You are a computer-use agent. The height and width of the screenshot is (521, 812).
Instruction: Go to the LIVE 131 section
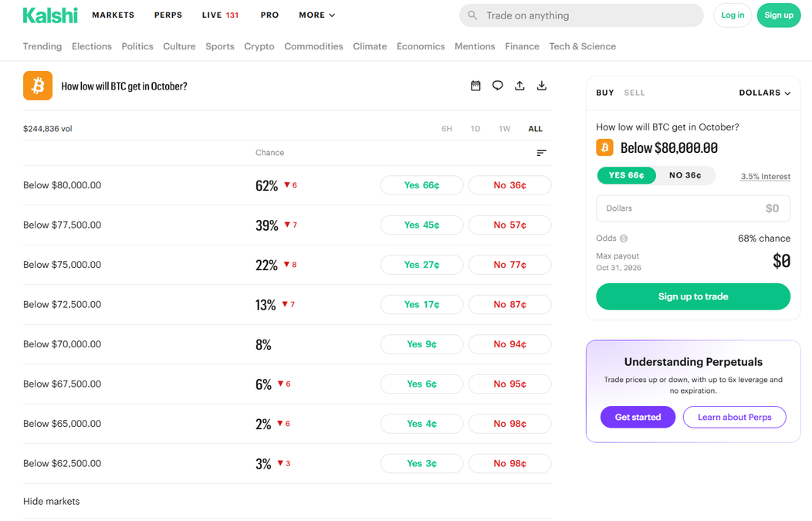pyautogui.click(x=220, y=15)
